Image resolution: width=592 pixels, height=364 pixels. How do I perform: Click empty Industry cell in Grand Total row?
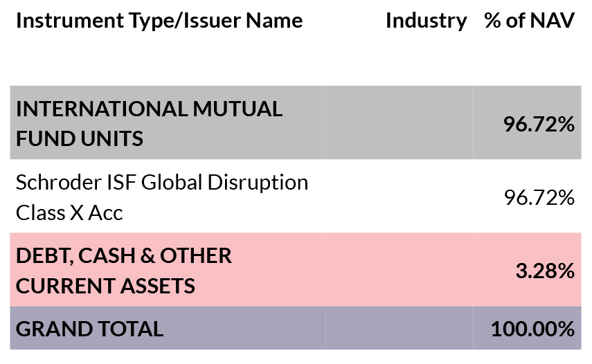click(399, 328)
